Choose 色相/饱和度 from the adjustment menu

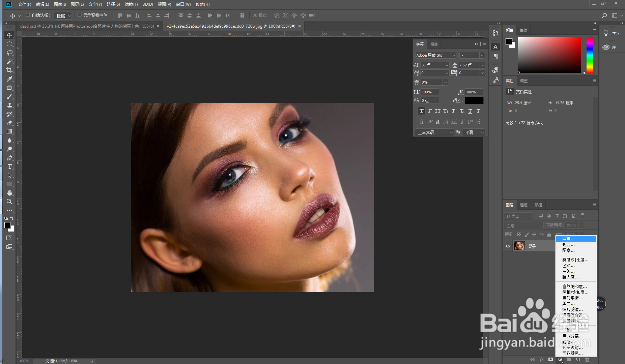[575, 292]
